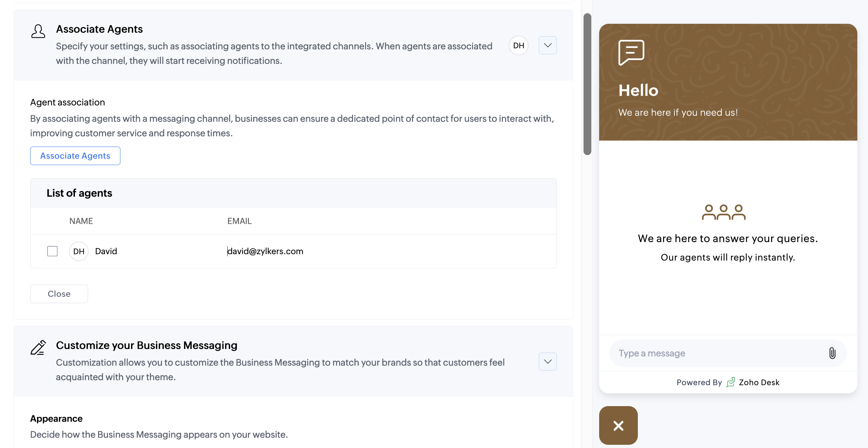Click the Zoho Desk logo icon
The height and width of the screenshot is (448, 868).
[731, 382]
